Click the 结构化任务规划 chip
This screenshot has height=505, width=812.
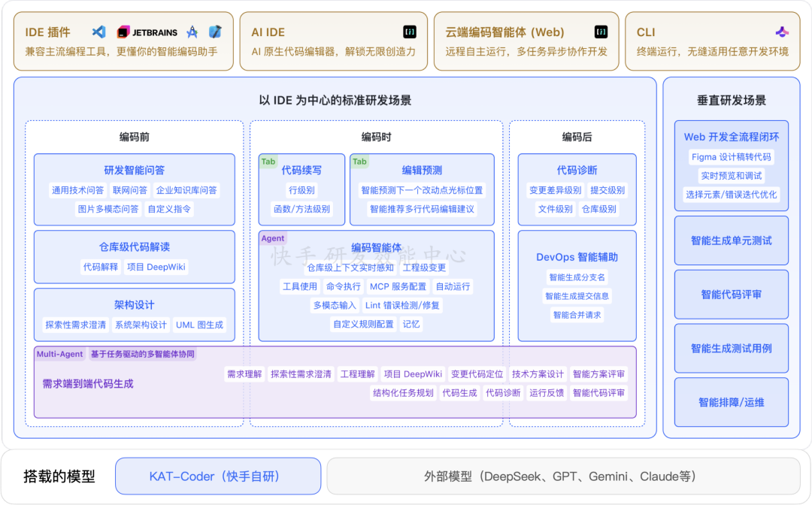point(403,393)
